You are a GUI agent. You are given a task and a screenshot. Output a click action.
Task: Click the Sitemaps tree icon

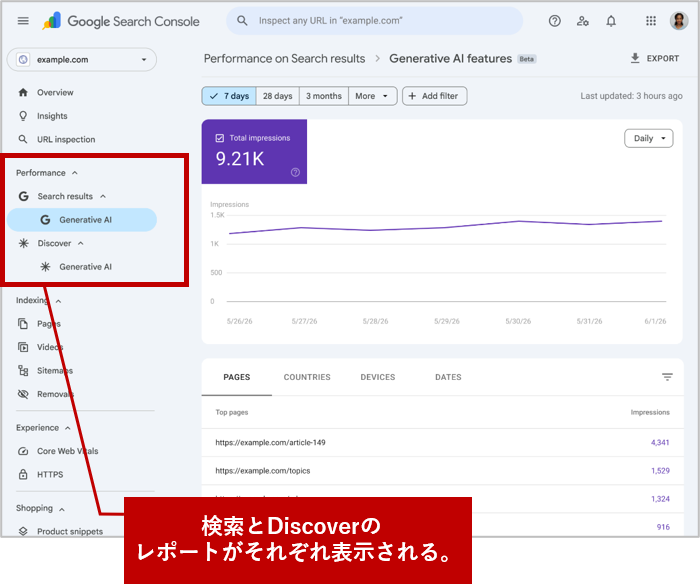[x=23, y=371]
